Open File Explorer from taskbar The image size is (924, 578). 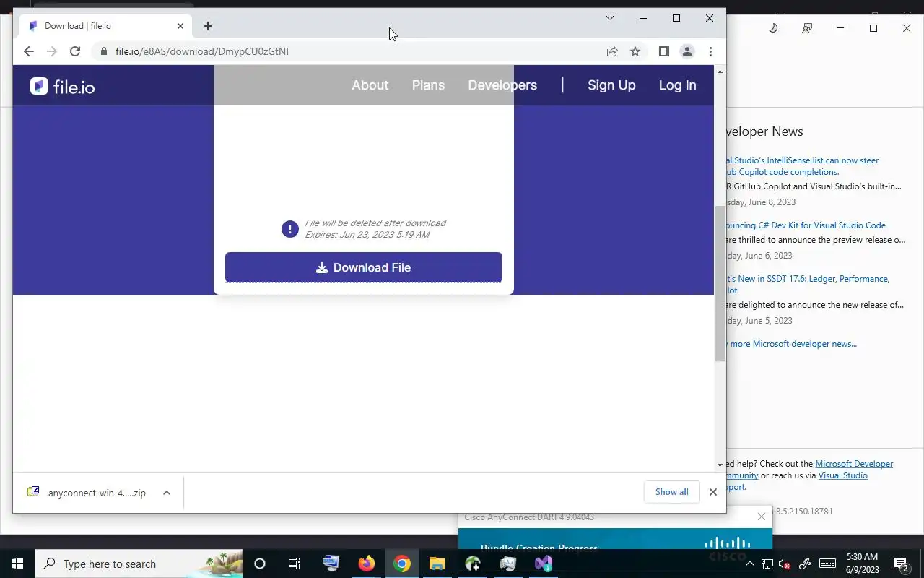[x=437, y=564]
